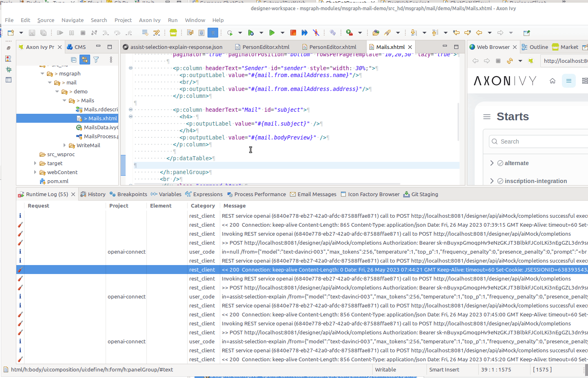Expand the alternate process start entry
The width and height of the screenshot is (588, 378).
(x=492, y=163)
